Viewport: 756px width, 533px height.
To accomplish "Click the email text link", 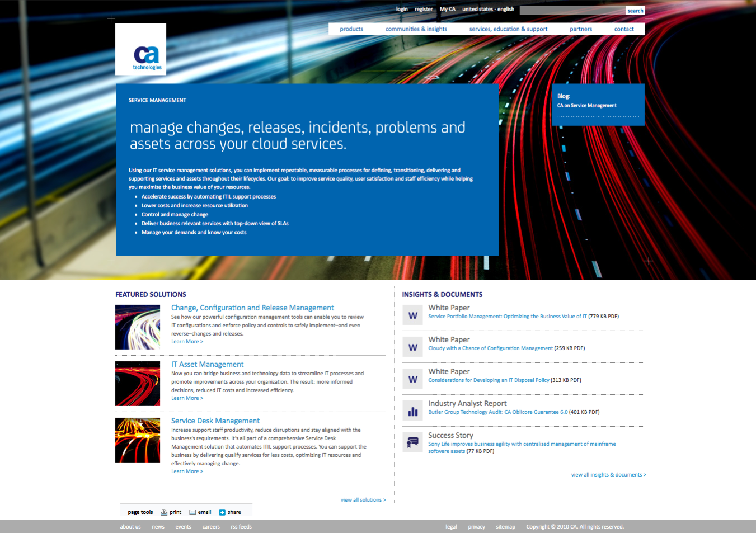I will [204, 512].
